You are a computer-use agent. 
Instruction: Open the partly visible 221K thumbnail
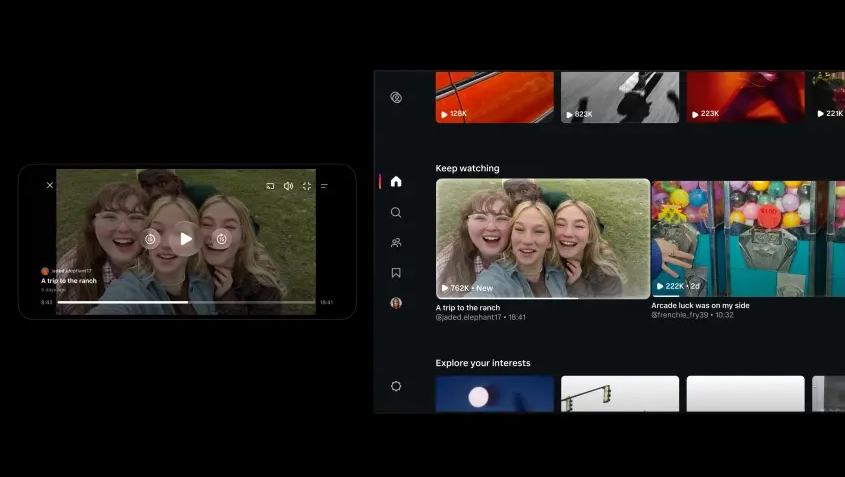coord(829,97)
